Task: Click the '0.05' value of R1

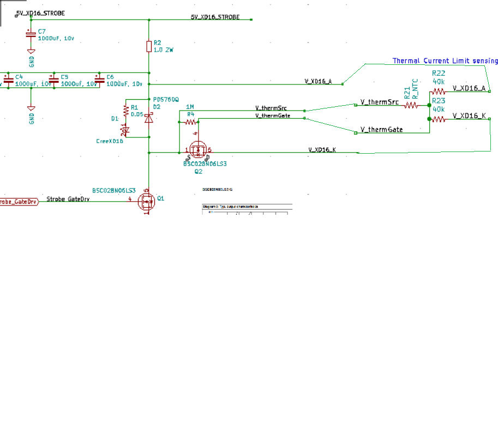Action: coord(137,114)
